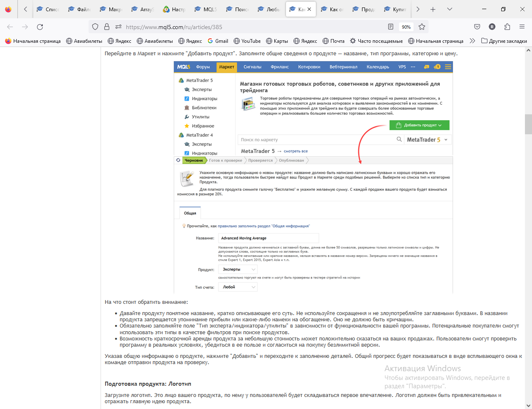Click the 'смотреть все' link
532x409 pixels.
296,151
